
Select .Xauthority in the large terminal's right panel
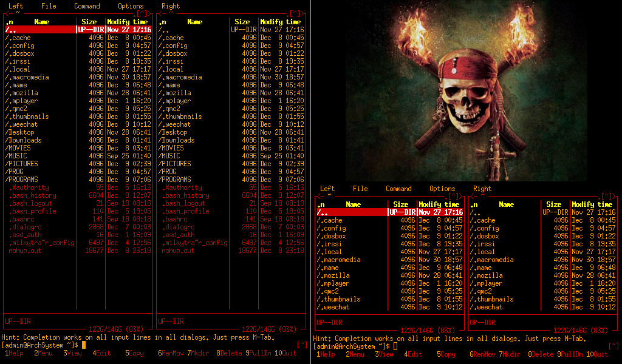[x=231, y=187]
